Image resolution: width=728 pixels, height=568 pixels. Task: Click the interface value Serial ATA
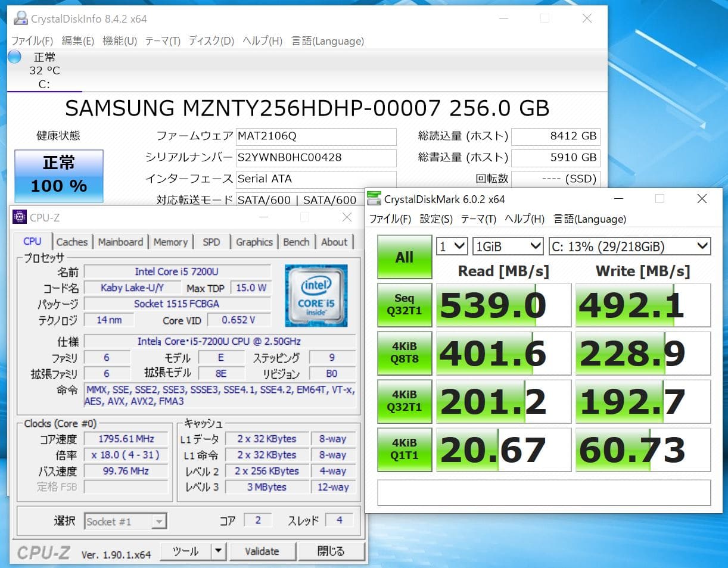316,179
